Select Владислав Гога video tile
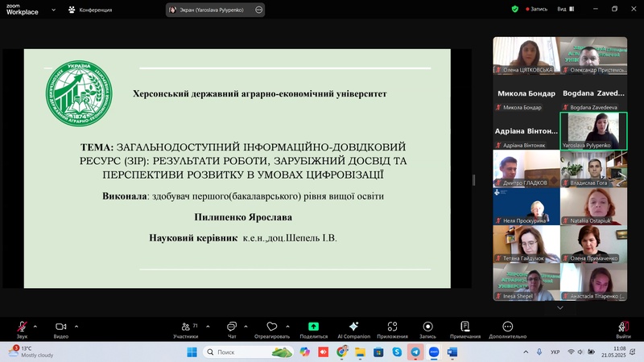 coord(593,169)
